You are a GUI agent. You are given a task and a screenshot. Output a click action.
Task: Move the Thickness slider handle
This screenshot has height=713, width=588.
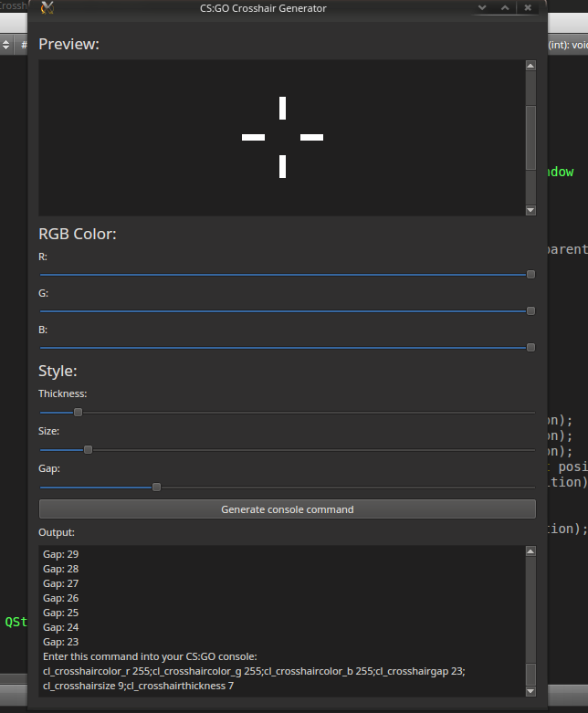(x=79, y=413)
